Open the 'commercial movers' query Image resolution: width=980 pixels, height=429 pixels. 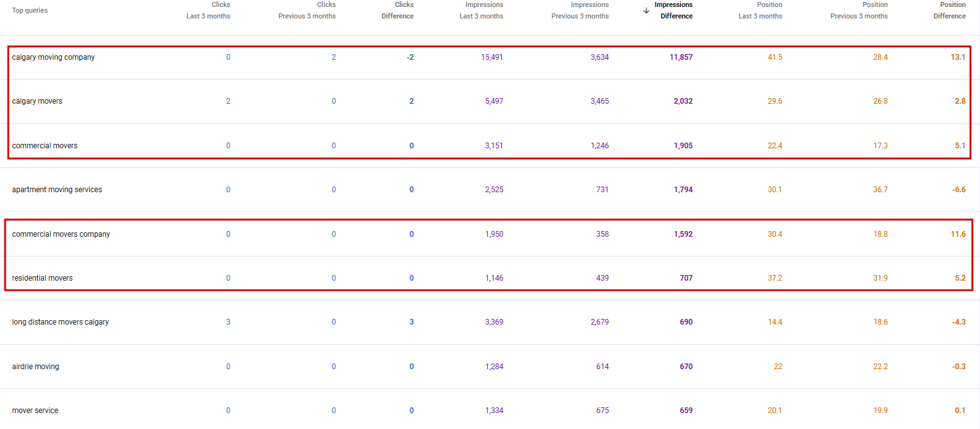[x=45, y=146]
